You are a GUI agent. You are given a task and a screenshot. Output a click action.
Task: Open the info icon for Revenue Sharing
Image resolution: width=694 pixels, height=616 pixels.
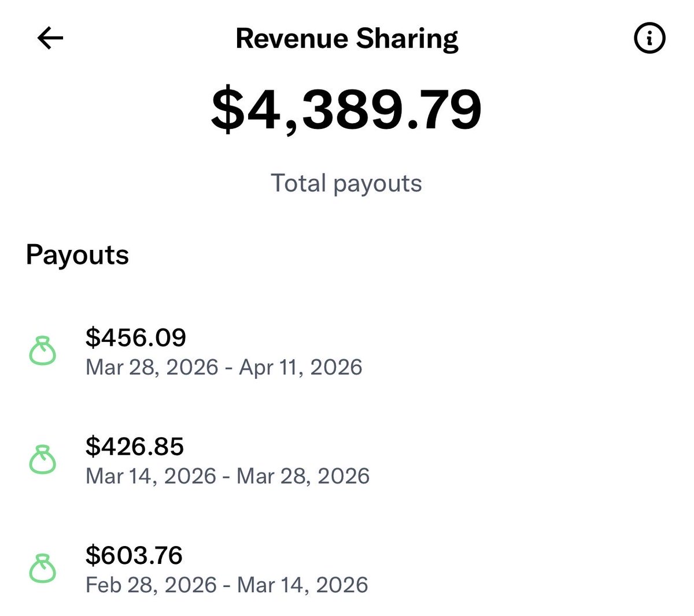click(649, 39)
